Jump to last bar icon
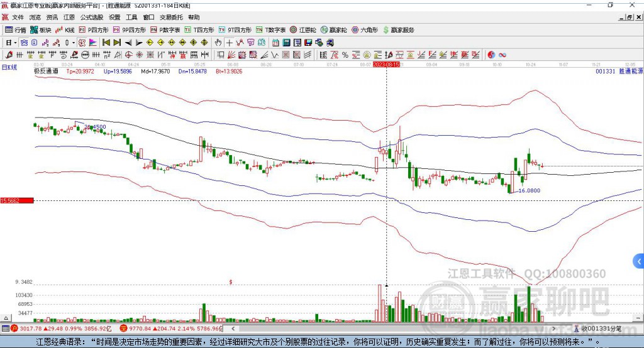The image size is (644, 348). pos(117,43)
